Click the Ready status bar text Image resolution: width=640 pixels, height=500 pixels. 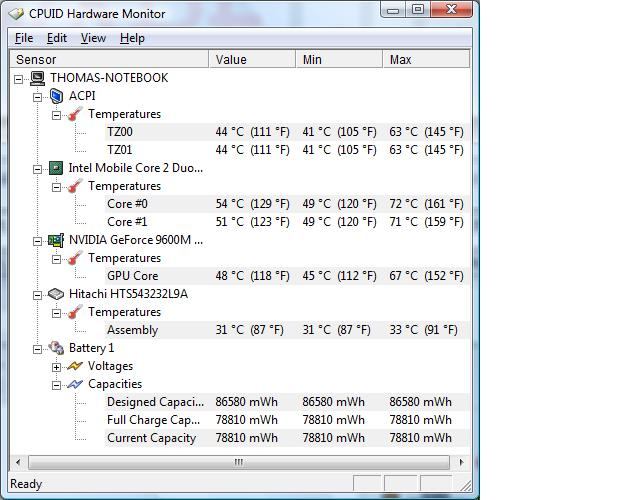click(x=26, y=484)
